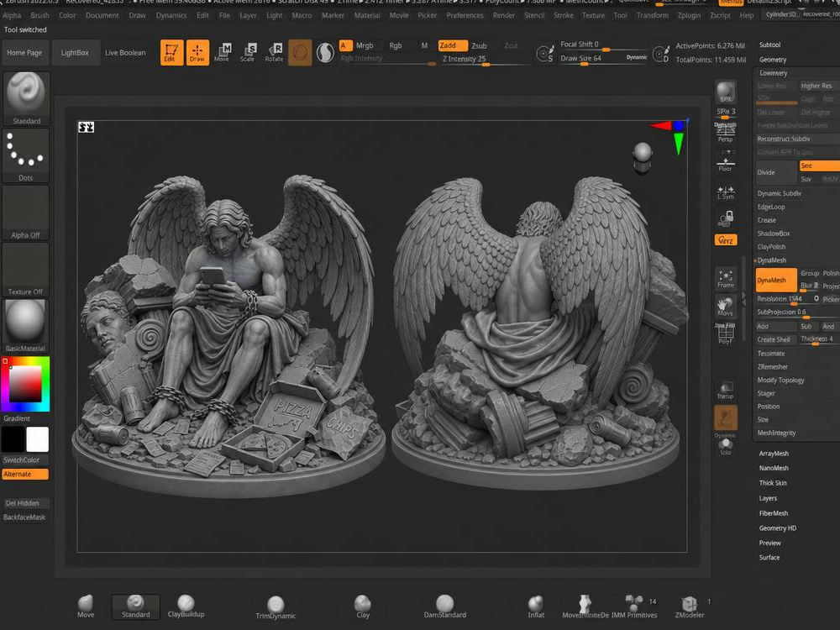Image resolution: width=840 pixels, height=630 pixels.
Task: Open the Standard brush thumbnail picker
Action: click(26, 98)
